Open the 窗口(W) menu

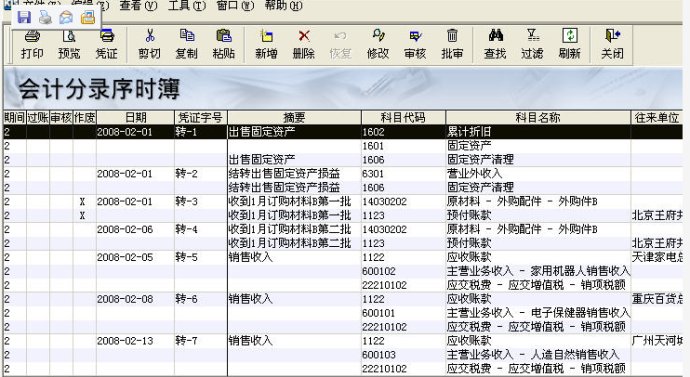[x=235, y=5]
